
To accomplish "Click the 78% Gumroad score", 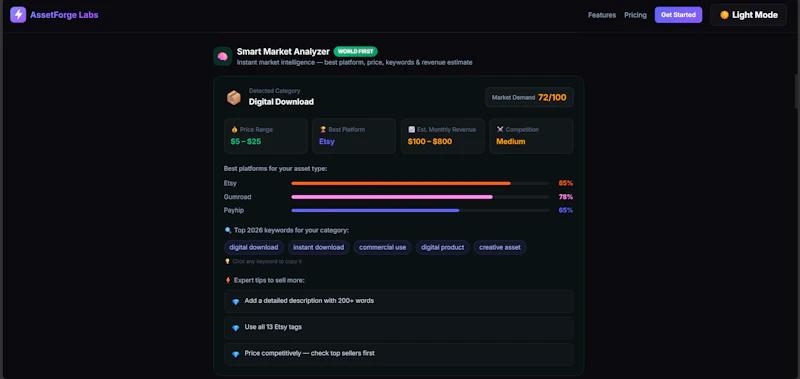I will (566, 197).
